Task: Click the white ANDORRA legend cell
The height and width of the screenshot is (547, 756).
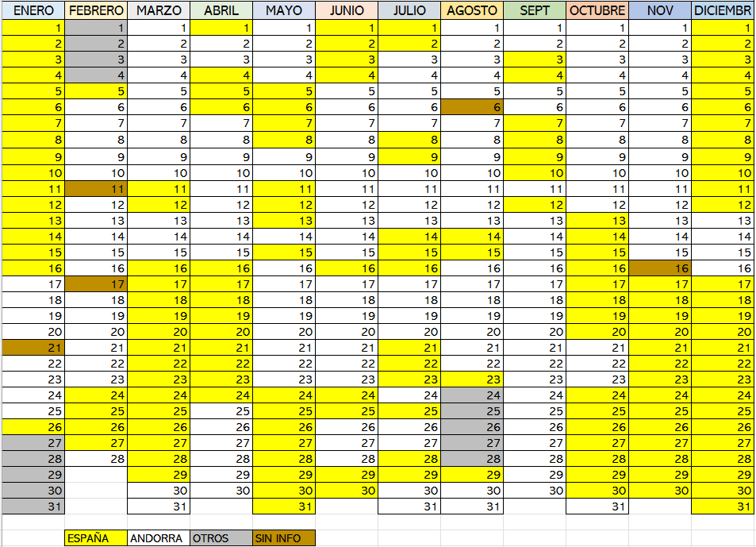Action: pyautogui.click(x=159, y=537)
